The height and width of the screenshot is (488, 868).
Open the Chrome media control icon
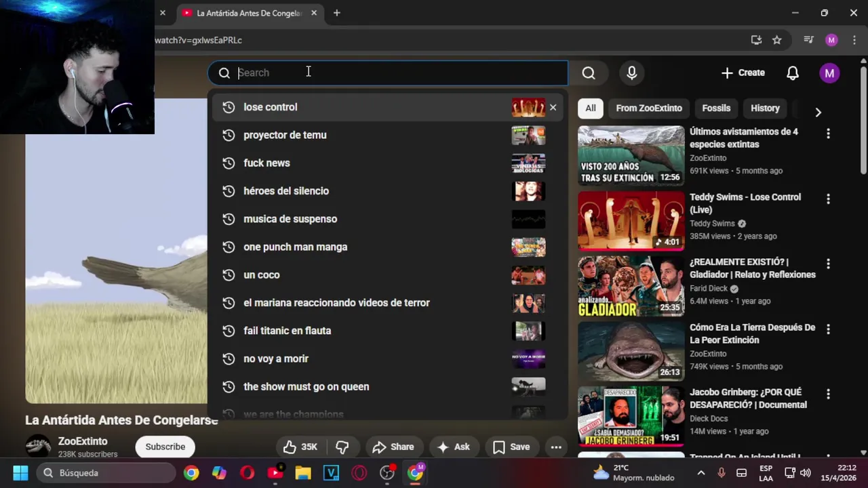(808, 40)
